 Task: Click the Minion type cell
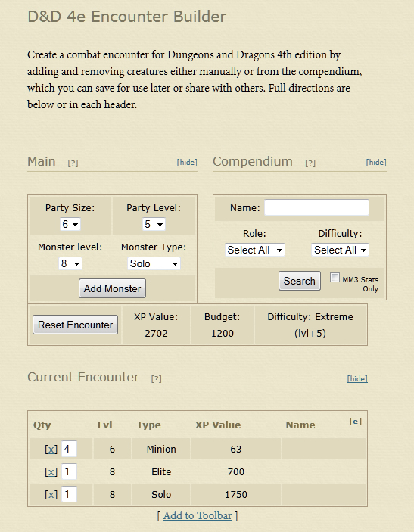(161, 450)
